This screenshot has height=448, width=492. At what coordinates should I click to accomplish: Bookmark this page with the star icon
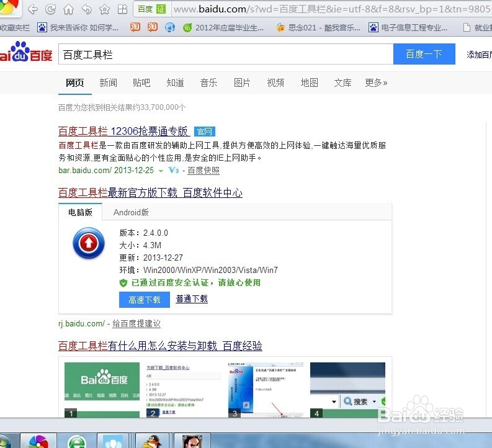104,9
